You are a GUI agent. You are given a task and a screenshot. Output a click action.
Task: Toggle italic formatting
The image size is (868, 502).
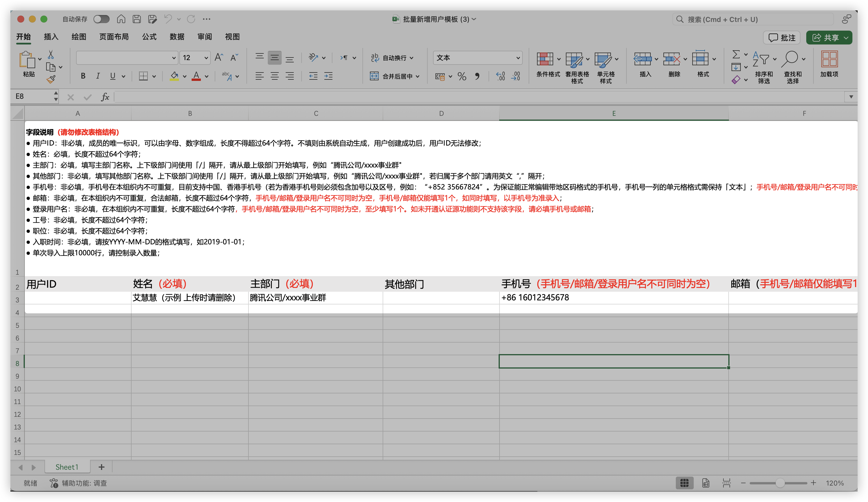tap(98, 76)
